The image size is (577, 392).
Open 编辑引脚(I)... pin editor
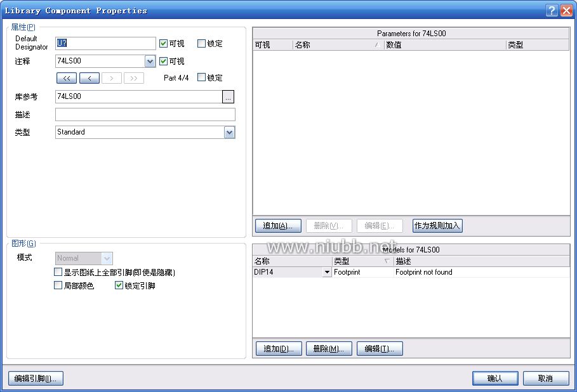pyautogui.click(x=36, y=379)
